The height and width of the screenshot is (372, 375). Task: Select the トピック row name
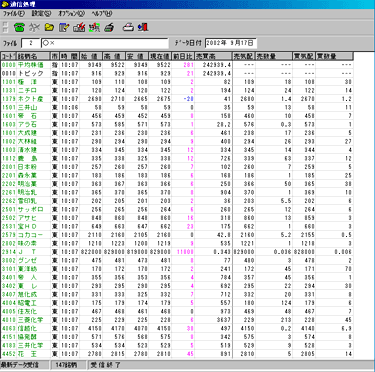(31, 73)
